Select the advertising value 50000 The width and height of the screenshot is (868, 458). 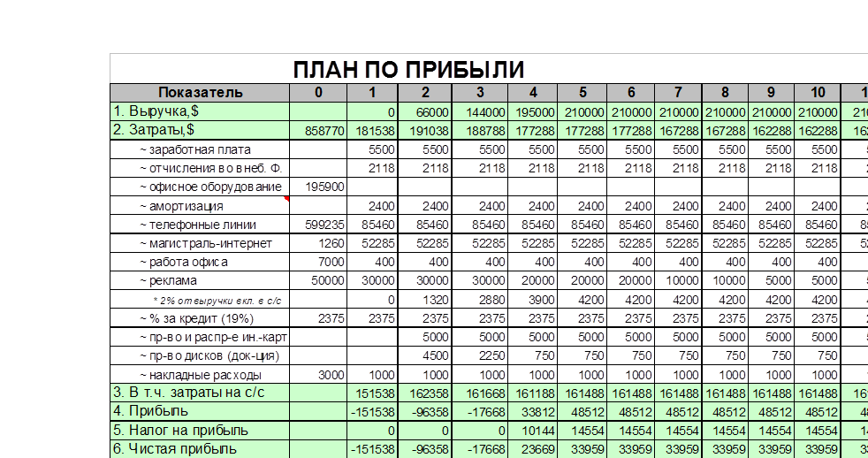[318, 281]
